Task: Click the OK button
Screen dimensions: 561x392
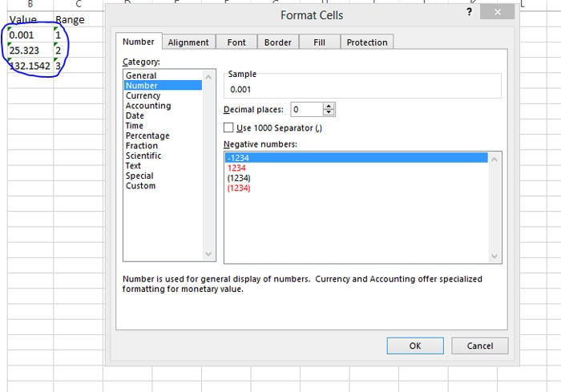Action: click(x=414, y=346)
